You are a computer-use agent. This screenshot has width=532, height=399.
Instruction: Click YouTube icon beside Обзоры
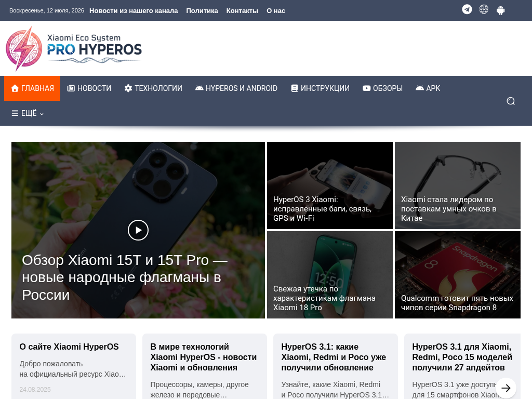coord(366,88)
